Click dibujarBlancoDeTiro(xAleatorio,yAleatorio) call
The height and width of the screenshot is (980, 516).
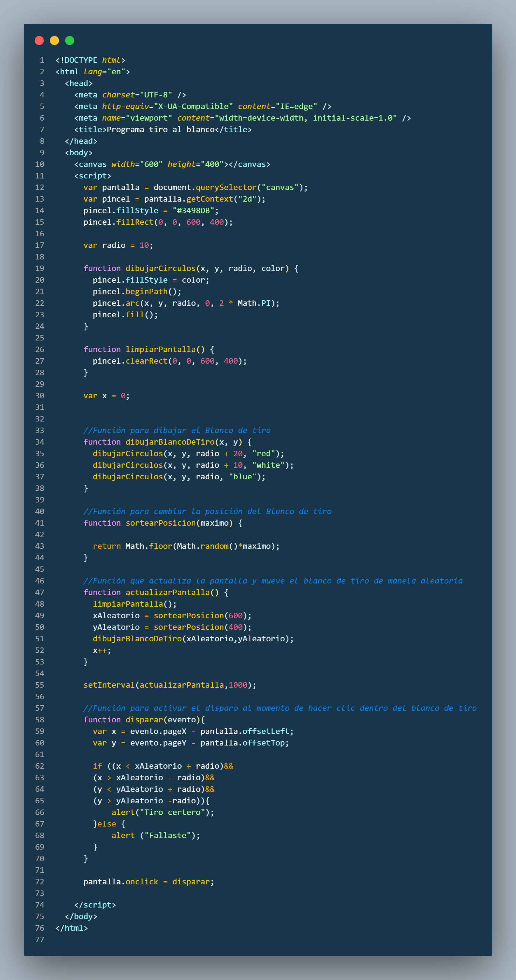193,638
